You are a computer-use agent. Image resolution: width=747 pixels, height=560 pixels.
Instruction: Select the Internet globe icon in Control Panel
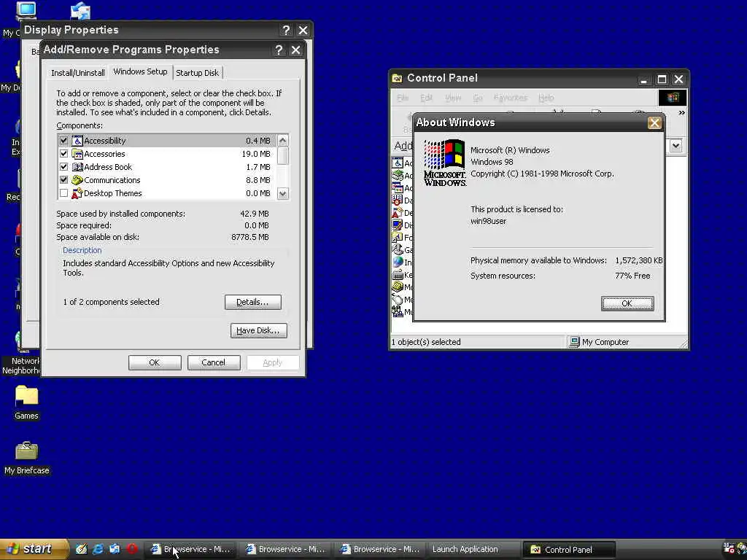click(398, 262)
